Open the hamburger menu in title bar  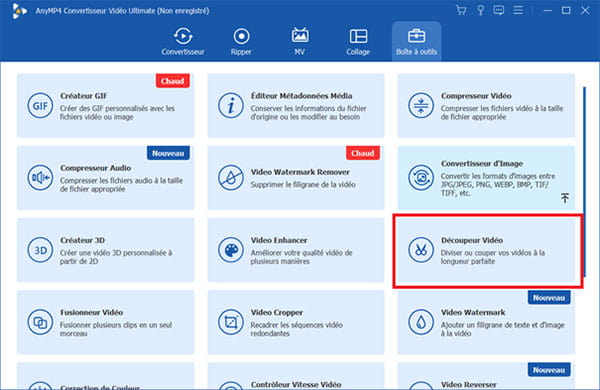[518, 10]
